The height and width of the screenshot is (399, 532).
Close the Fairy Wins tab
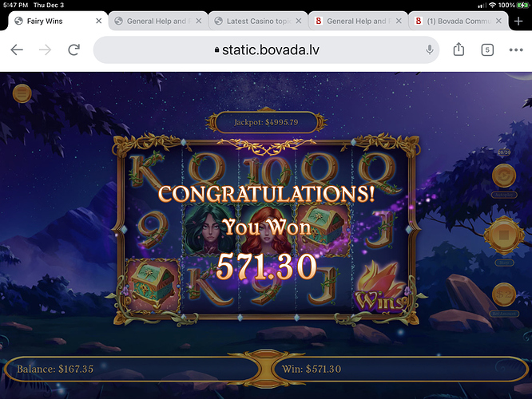[99, 21]
